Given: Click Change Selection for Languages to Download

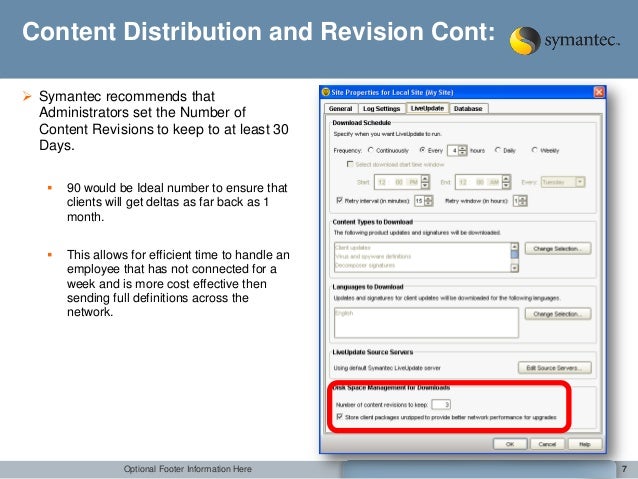Looking at the screenshot, I should click(558, 314).
